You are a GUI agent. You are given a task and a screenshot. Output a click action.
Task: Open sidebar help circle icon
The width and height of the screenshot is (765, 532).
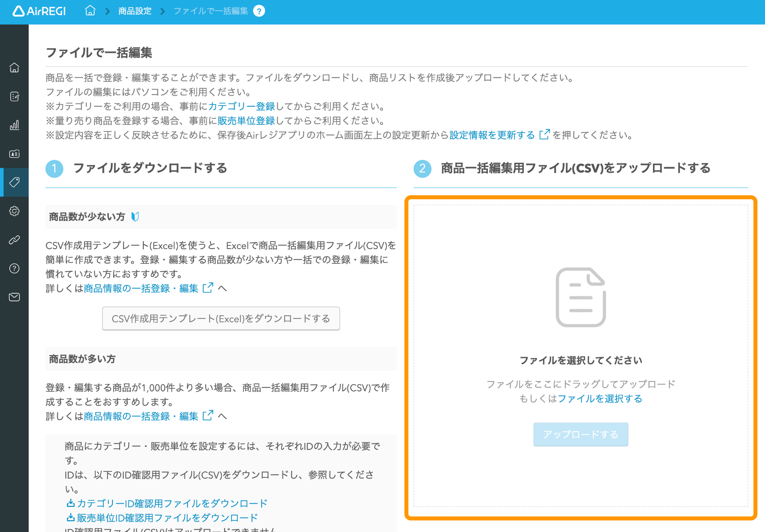pos(14,269)
